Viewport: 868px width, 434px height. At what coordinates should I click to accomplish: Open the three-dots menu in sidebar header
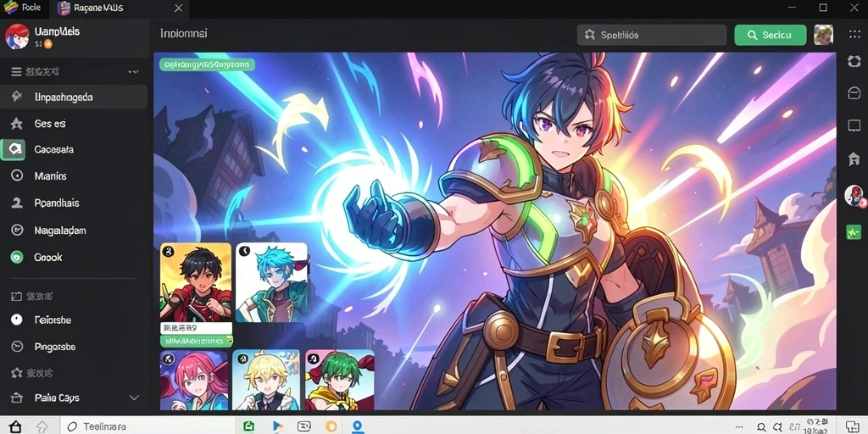click(x=133, y=72)
